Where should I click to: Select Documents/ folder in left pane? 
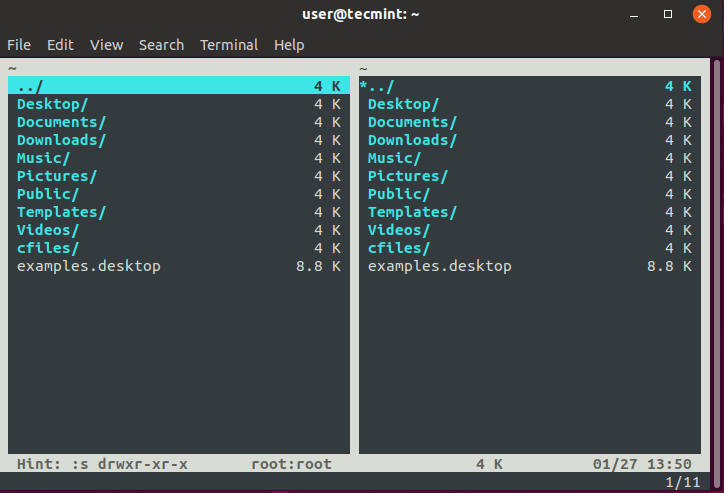[62, 122]
